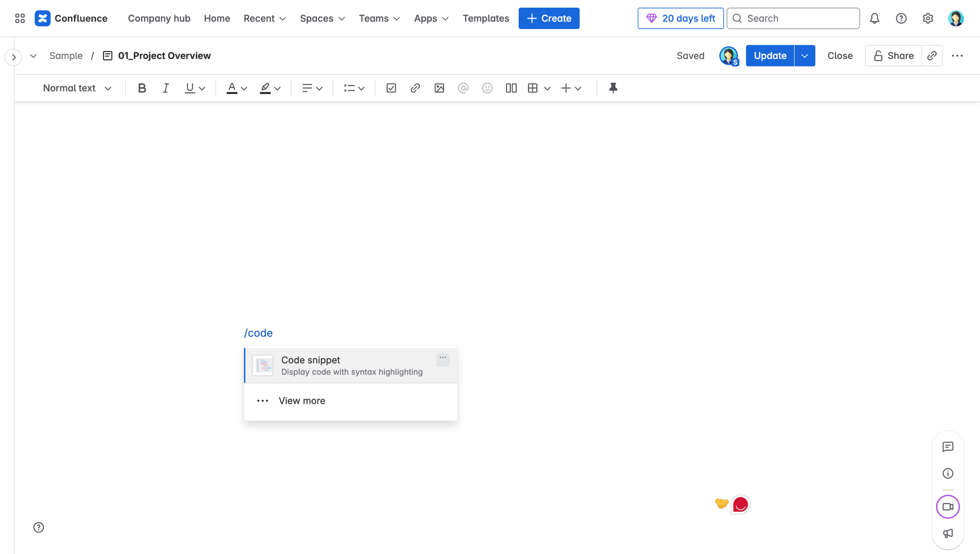980x554 pixels.
Task: Click the Create button
Action: (x=549, y=18)
